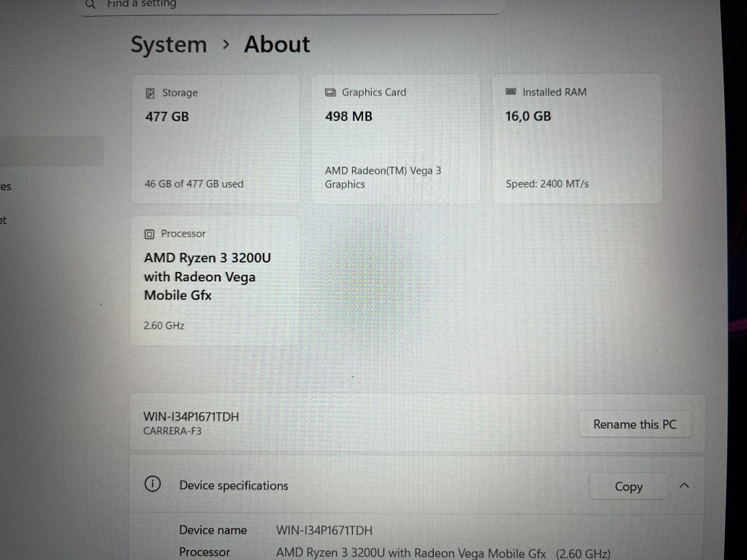The height and width of the screenshot is (560, 747).
Task: Click the search magnifier icon
Action: coord(90,4)
